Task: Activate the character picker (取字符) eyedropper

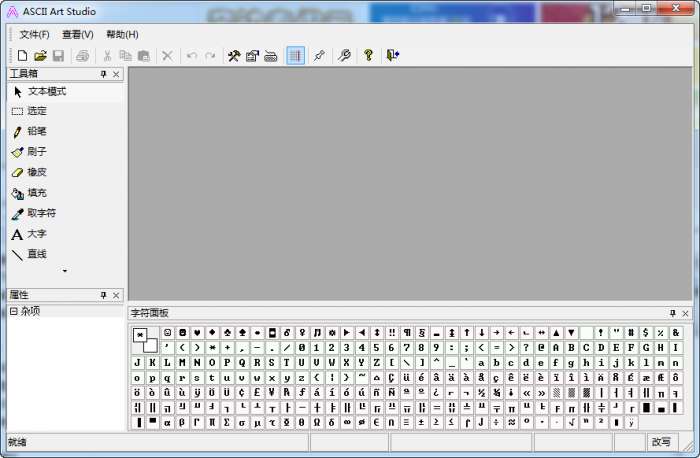Action: click(40, 213)
